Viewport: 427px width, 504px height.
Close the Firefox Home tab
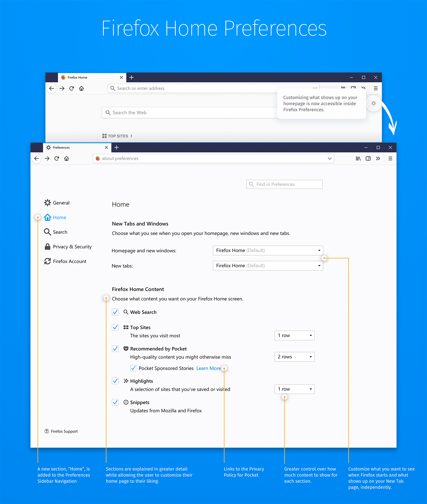coord(121,77)
